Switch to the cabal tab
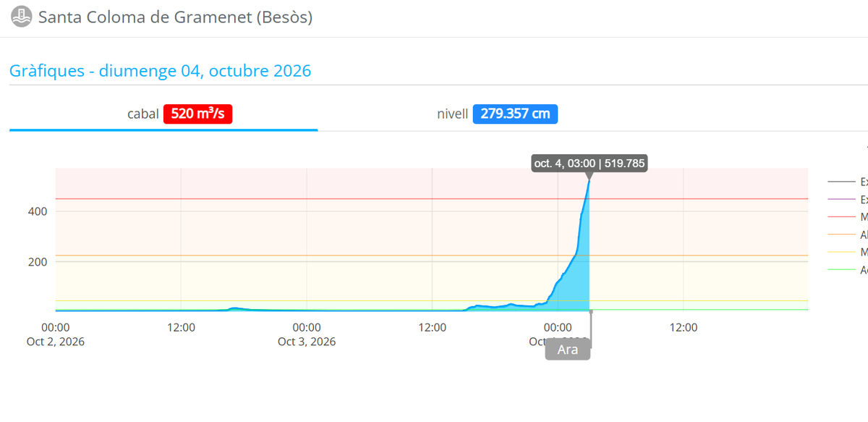The width and height of the screenshot is (868, 422). click(163, 114)
